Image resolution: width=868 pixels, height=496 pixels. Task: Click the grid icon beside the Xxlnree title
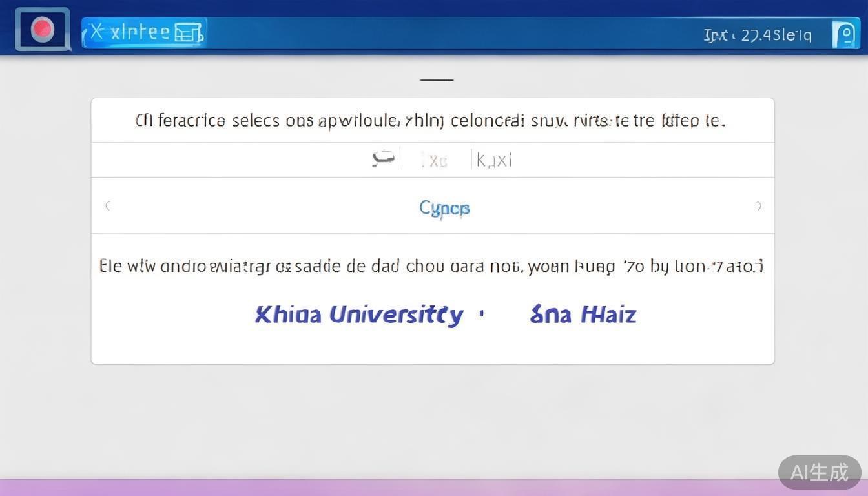tap(188, 32)
